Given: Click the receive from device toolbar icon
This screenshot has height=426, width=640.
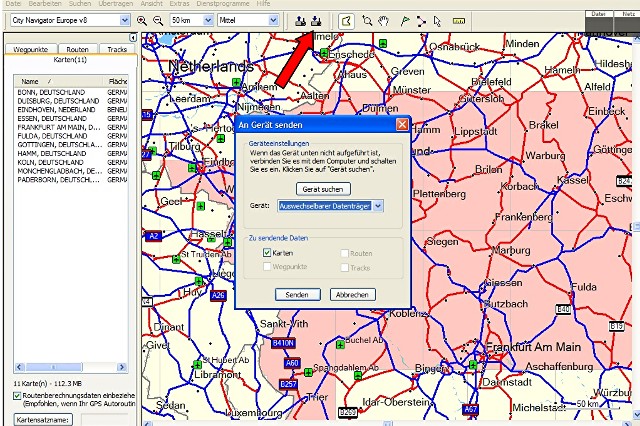Looking at the screenshot, I should (x=300, y=21).
